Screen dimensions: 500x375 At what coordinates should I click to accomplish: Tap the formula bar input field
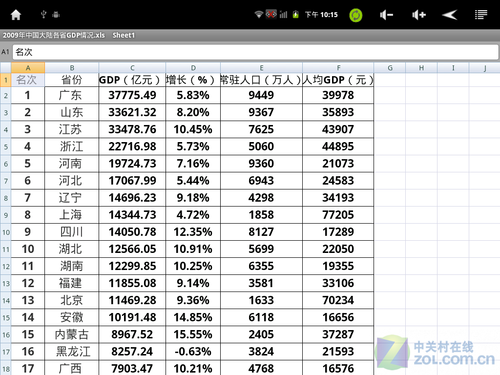[256, 52]
